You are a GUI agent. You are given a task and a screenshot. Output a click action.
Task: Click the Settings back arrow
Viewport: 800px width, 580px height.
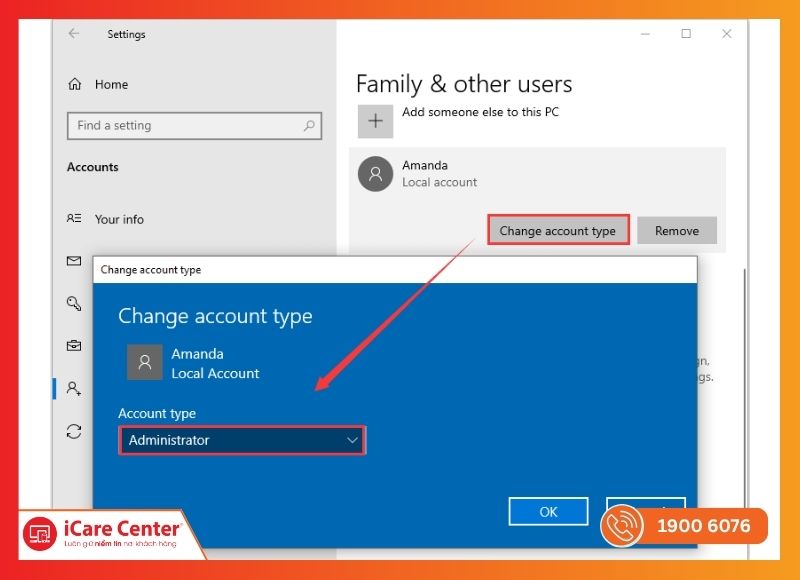pyautogui.click(x=74, y=34)
